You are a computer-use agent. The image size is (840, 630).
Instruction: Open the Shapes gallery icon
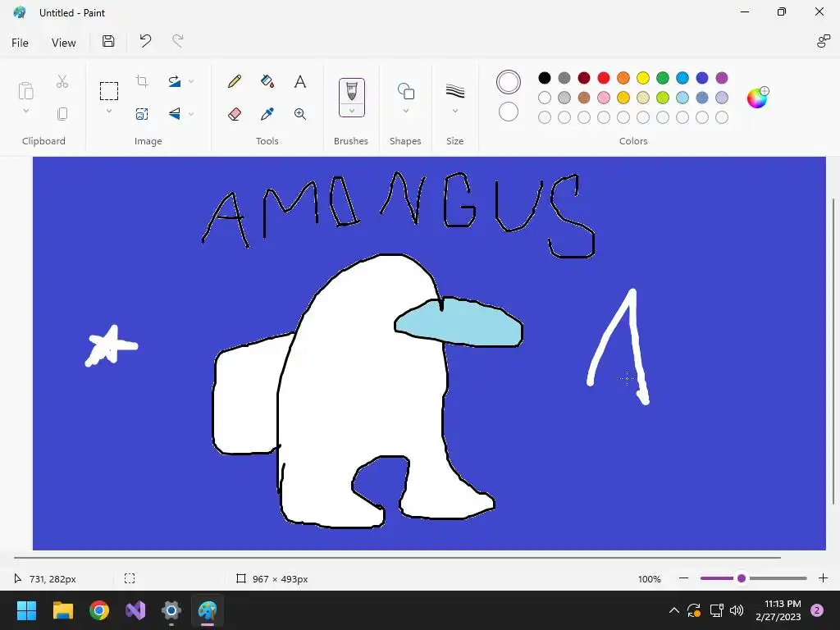pos(405,91)
